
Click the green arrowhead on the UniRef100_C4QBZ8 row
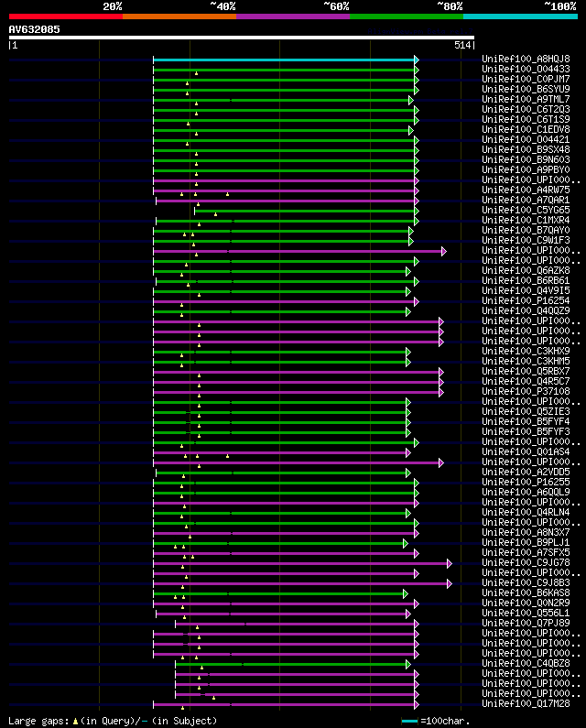(x=408, y=665)
